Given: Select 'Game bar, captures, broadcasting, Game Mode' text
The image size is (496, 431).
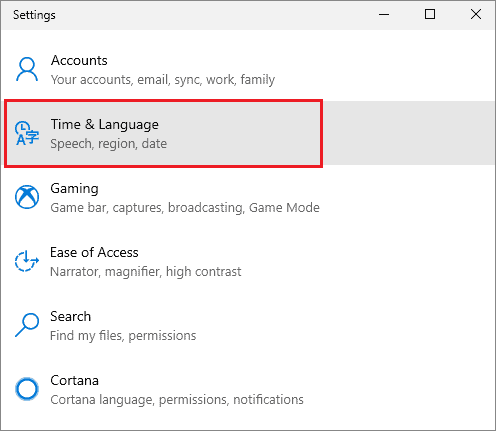Looking at the screenshot, I should click(x=185, y=208).
